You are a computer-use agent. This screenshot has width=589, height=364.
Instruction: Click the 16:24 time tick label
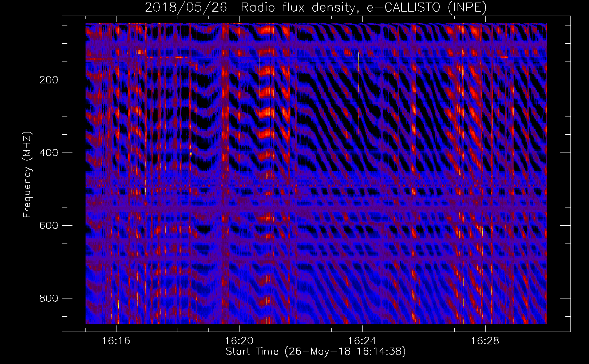coord(362,341)
